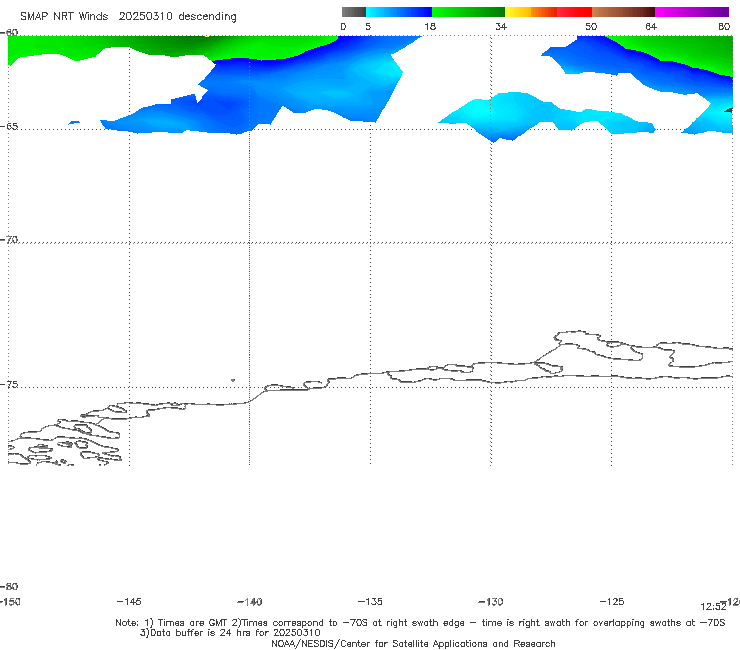Click the color bar label '64'
The image size is (740, 650).
point(651,26)
